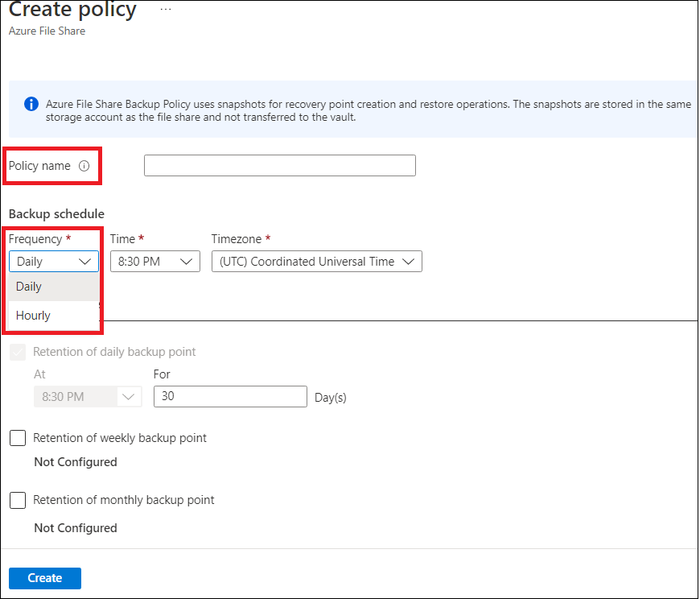Enable Retention of monthly backup point
Image resolution: width=700 pixels, height=599 pixels.
coord(18,500)
